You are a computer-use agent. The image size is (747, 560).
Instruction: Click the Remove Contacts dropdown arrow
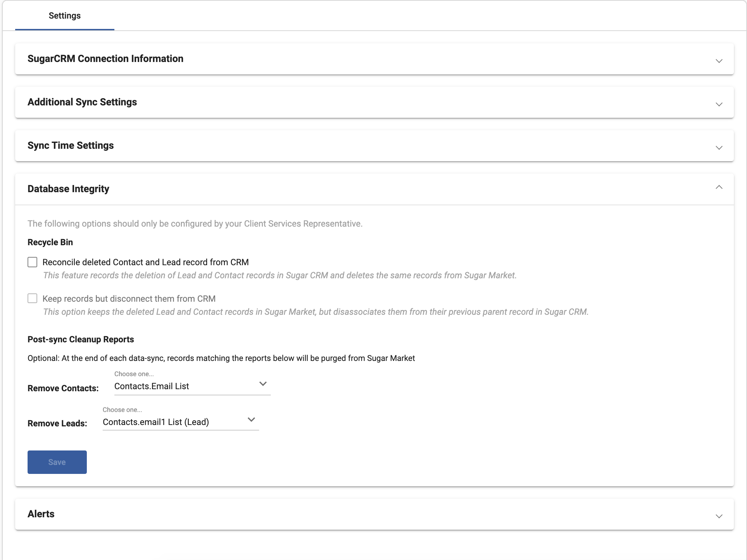coord(263,384)
